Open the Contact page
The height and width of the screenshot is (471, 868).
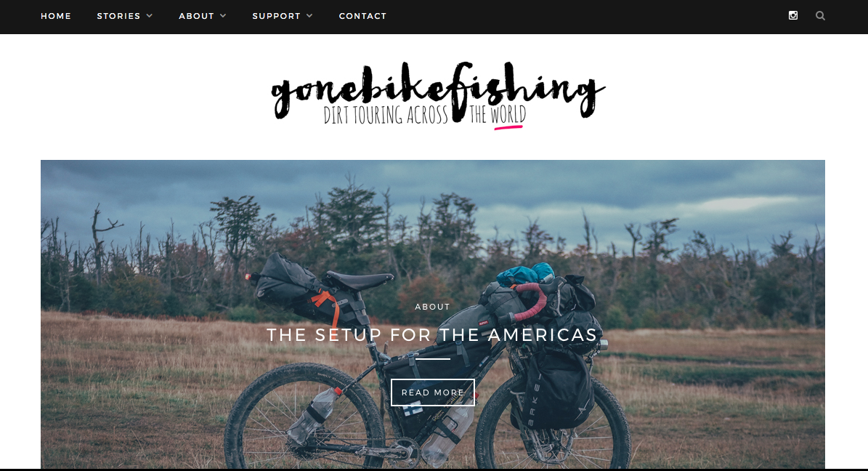(x=362, y=16)
